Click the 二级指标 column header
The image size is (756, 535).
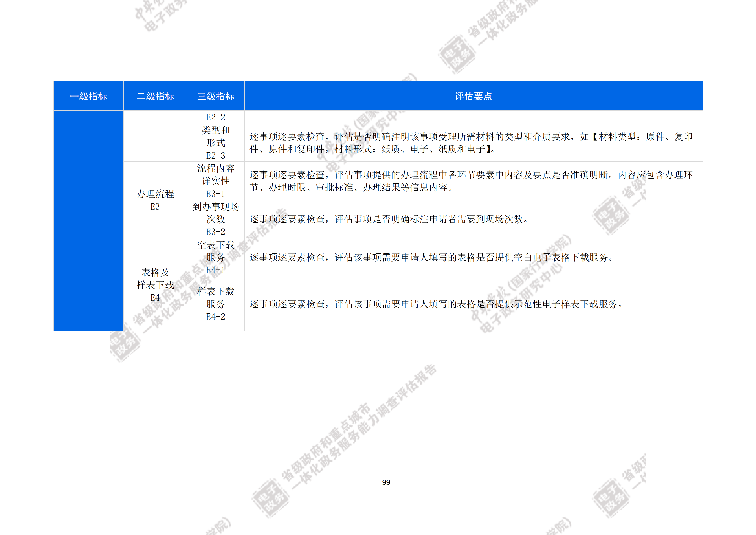[155, 96]
